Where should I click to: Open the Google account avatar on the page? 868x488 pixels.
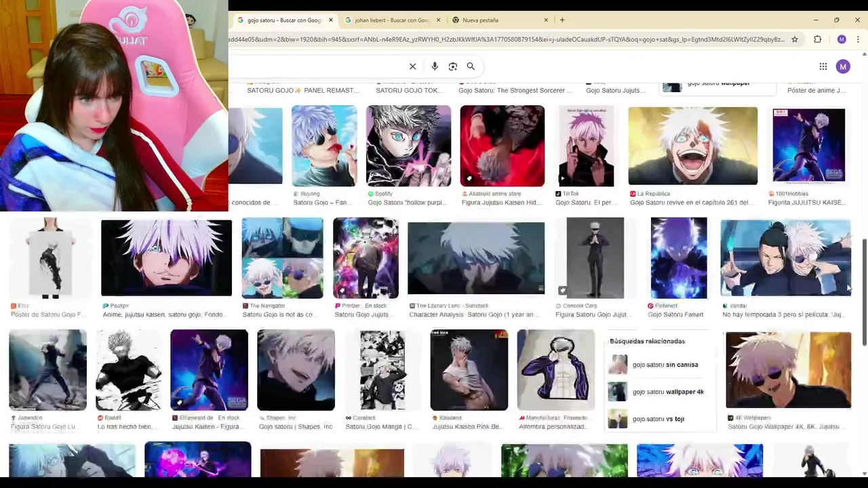pos(843,66)
